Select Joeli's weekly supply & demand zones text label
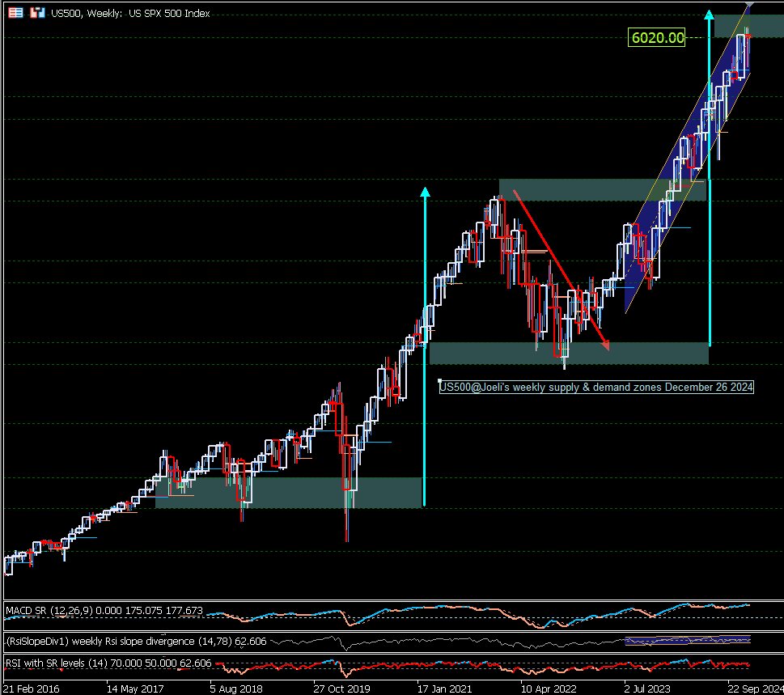This screenshot has width=784, height=695. pos(595,387)
